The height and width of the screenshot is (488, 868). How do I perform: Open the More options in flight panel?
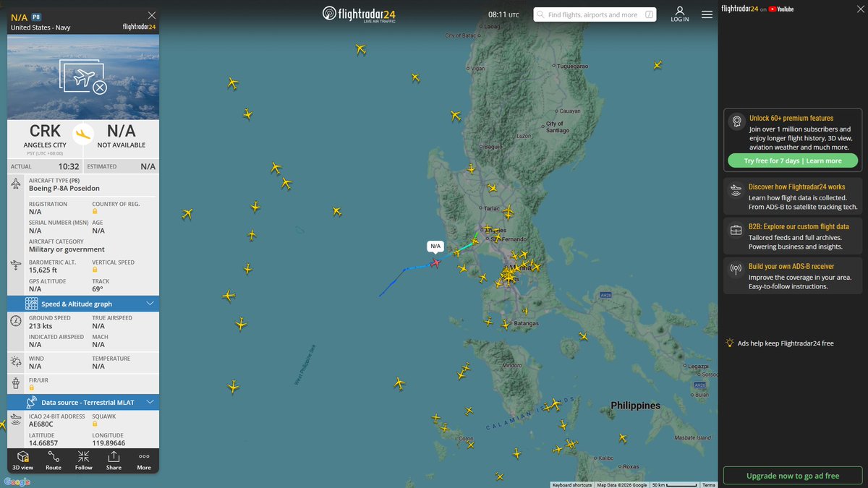click(x=144, y=461)
